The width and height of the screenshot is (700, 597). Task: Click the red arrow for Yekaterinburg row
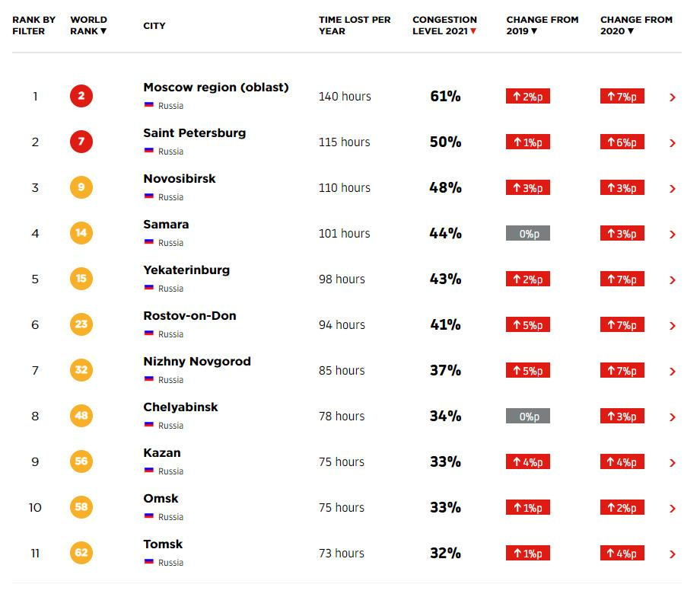coord(673,280)
